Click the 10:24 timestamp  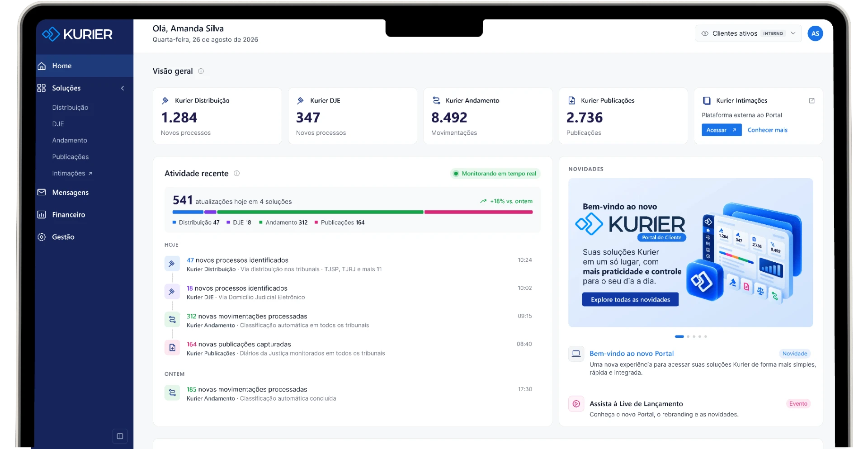tap(524, 260)
